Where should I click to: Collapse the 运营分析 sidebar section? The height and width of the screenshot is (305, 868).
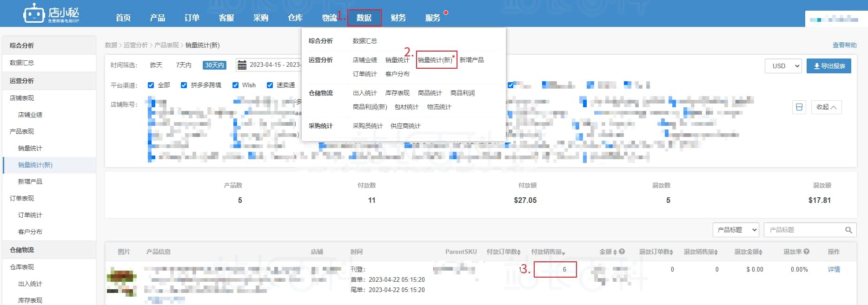pos(49,81)
